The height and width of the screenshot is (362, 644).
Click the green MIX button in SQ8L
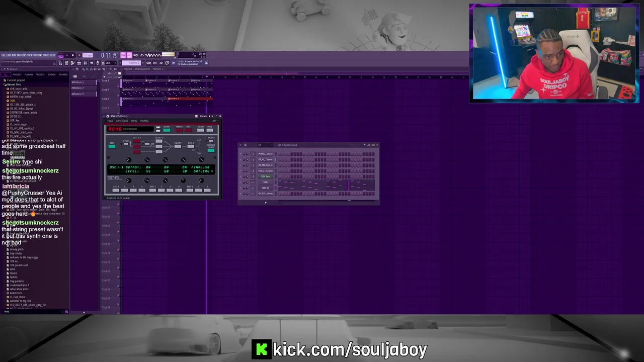tap(112, 146)
